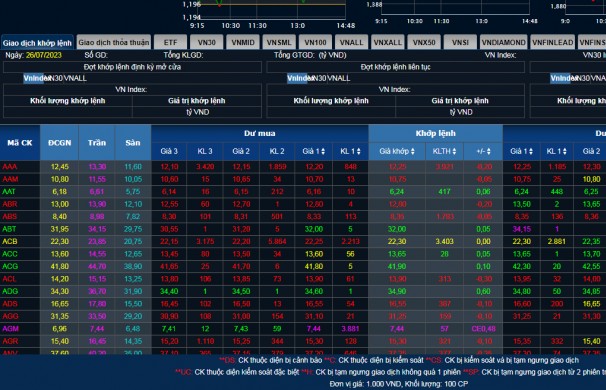Viewport: 606px width, 390px height.
Task: Open stock code AAT
Action: (9, 191)
